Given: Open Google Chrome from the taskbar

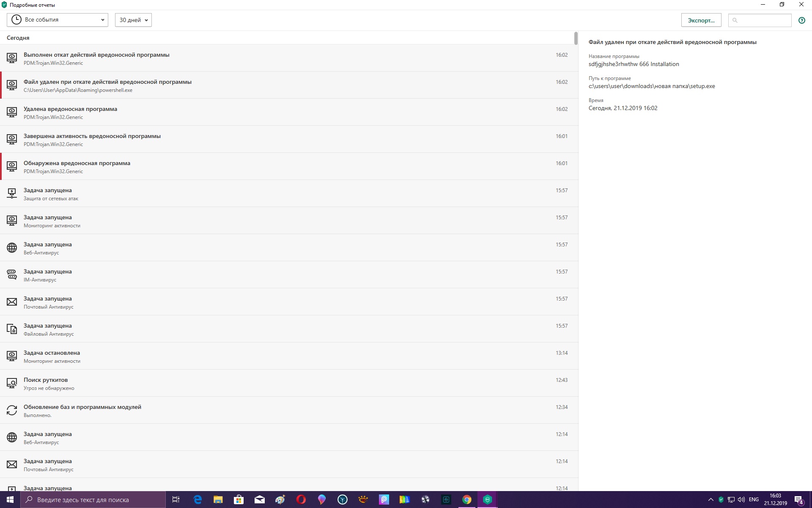Looking at the screenshot, I should point(466,500).
